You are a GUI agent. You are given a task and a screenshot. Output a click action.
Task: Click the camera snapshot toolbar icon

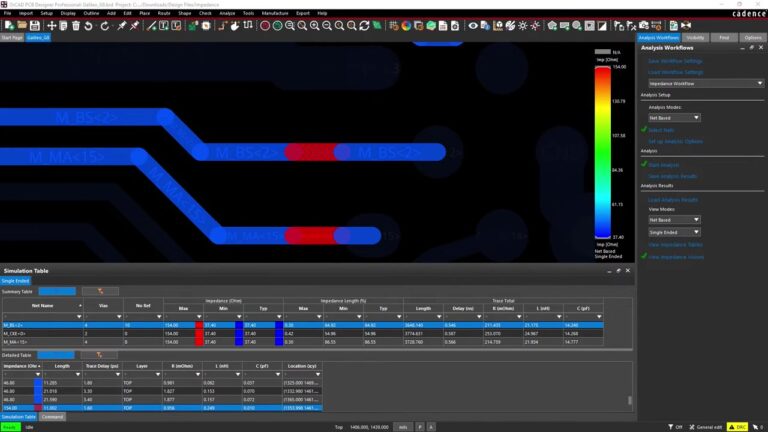click(x=644, y=25)
